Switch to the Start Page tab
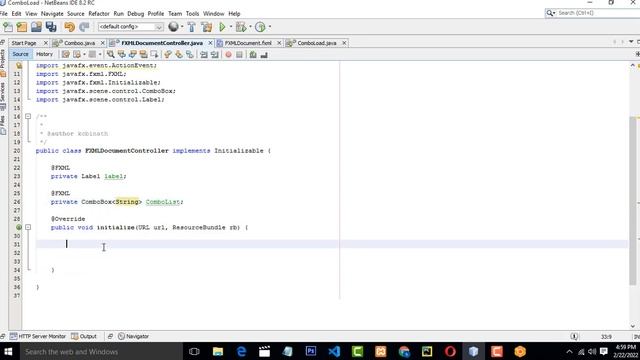The width and height of the screenshot is (640, 360). pos(24,43)
